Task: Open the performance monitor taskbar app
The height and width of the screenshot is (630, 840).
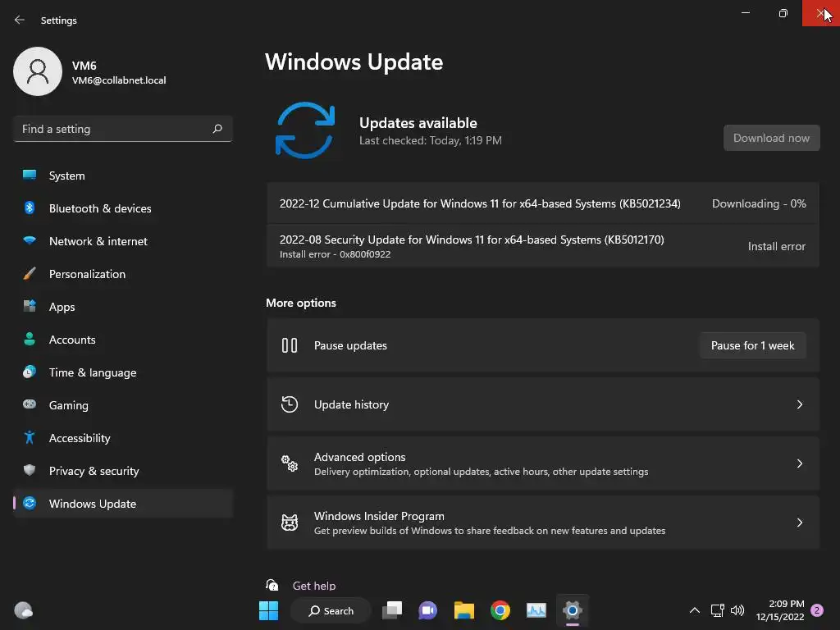Action: pos(536,610)
